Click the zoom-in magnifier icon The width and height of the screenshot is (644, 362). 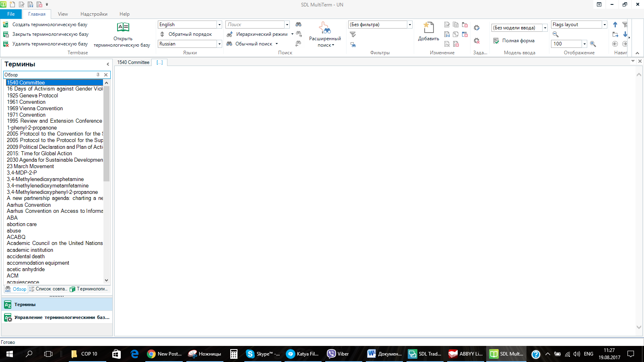(x=593, y=44)
